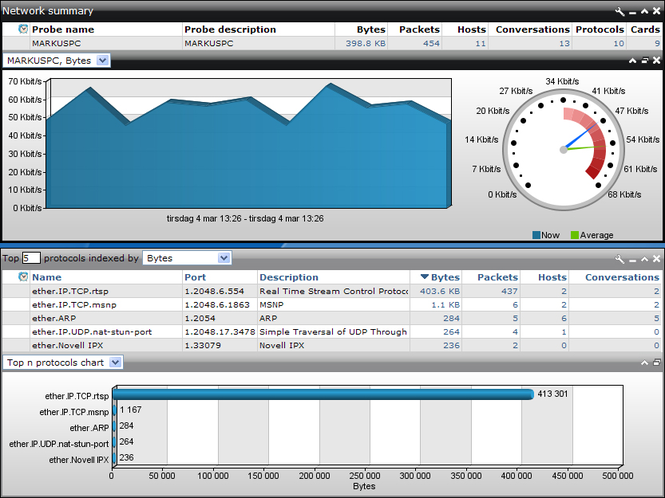This screenshot has width=665, height=498.
Task: Click the Bytes column sort arrow in the protocols table
Action: click(x=424, y=277)
